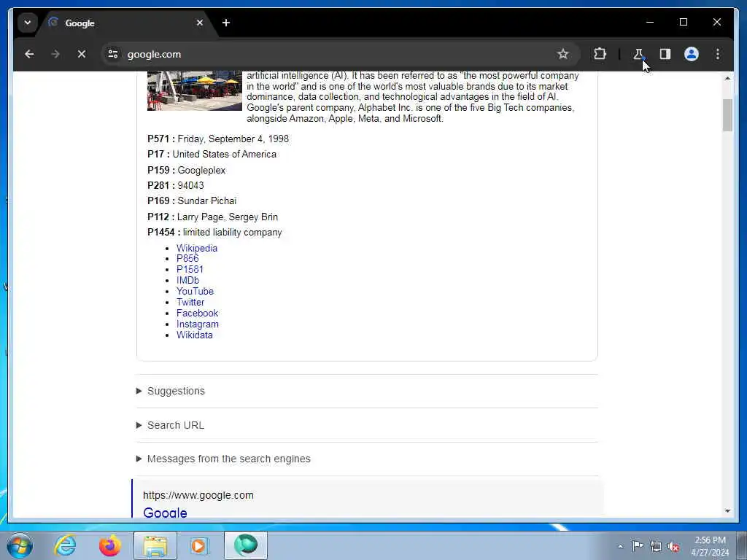The image size is (747, 560).
Task: Open Chrome Labs flask icon
Action: pos(638,54)
